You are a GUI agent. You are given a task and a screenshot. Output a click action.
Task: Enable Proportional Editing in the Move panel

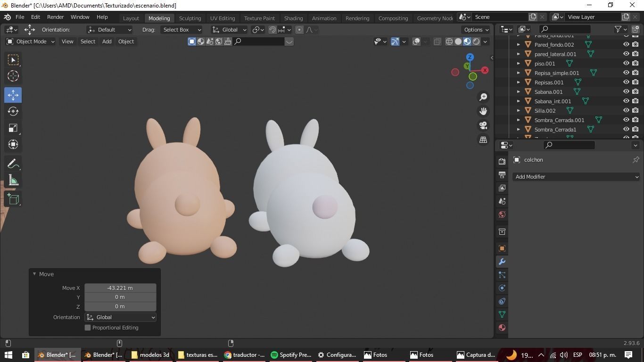coord(88,327)
